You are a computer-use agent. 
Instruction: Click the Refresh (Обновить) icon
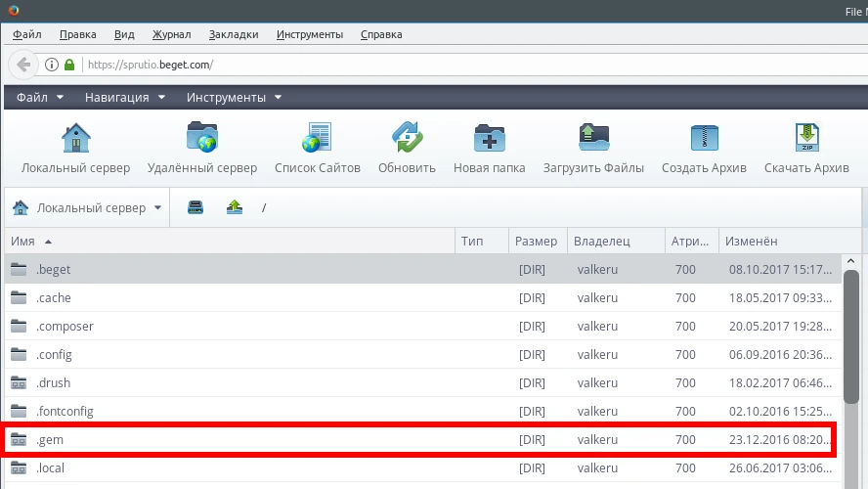[x=407, y=138]
